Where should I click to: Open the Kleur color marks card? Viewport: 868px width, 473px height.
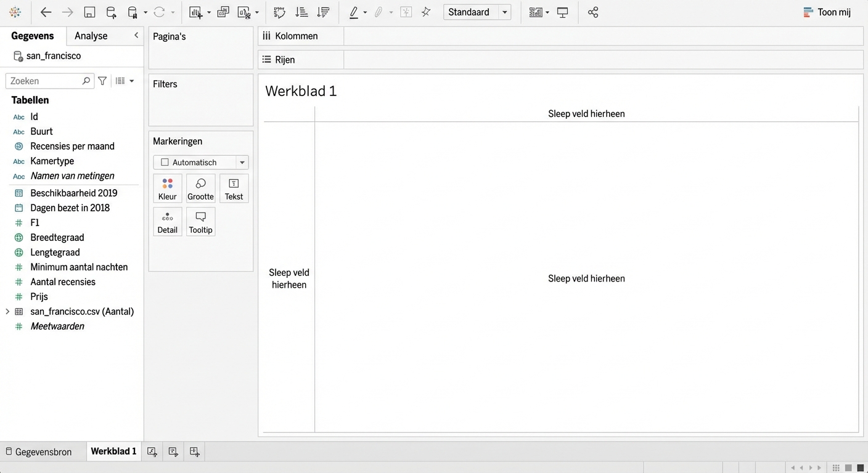(167, 188)
